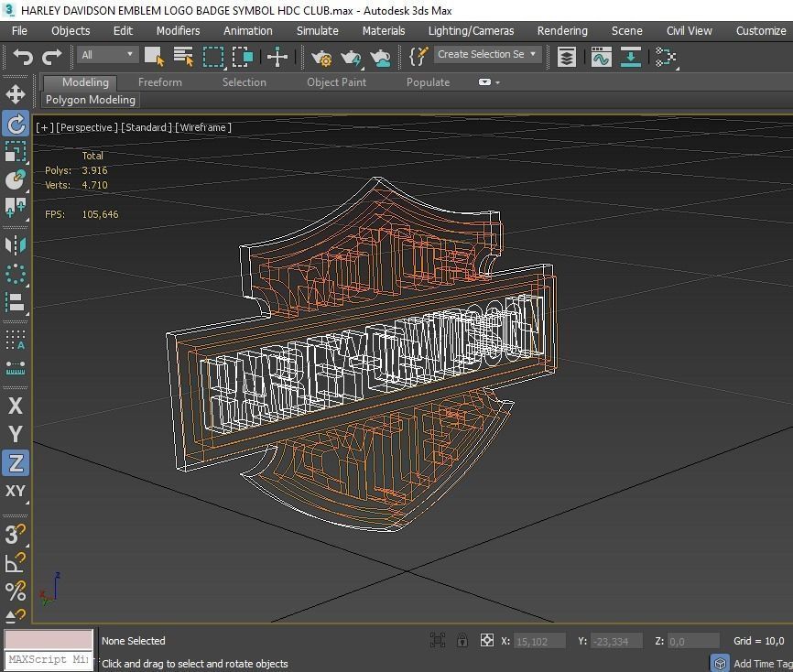The height and width of the screenshot is (672, 793).
Task: Click the download-arrow toolbar icon
Action: 630,56
